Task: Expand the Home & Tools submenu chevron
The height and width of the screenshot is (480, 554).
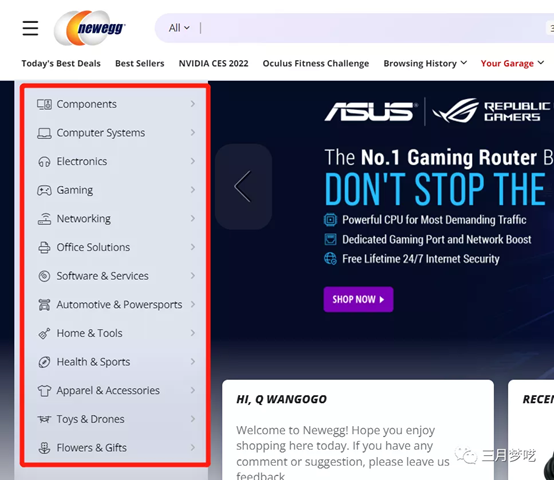Action: pos(193,333)
